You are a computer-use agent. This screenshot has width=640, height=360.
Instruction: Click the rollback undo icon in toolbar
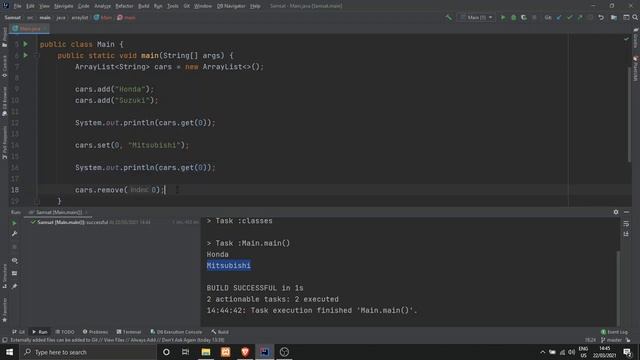tap(601, 18)
